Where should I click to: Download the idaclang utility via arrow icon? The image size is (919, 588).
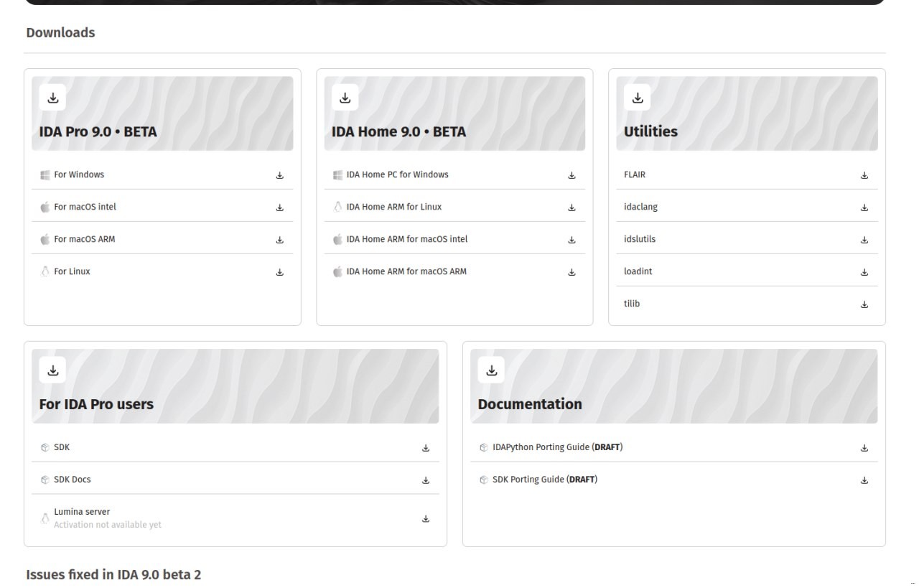click(x=864, y=207)
